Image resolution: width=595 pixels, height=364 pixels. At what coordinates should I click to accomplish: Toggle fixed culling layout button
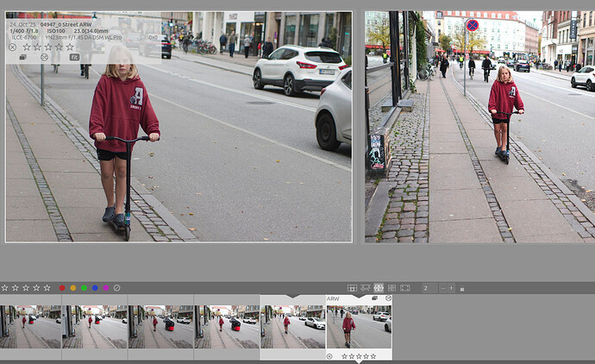click(x=379, y=288)
